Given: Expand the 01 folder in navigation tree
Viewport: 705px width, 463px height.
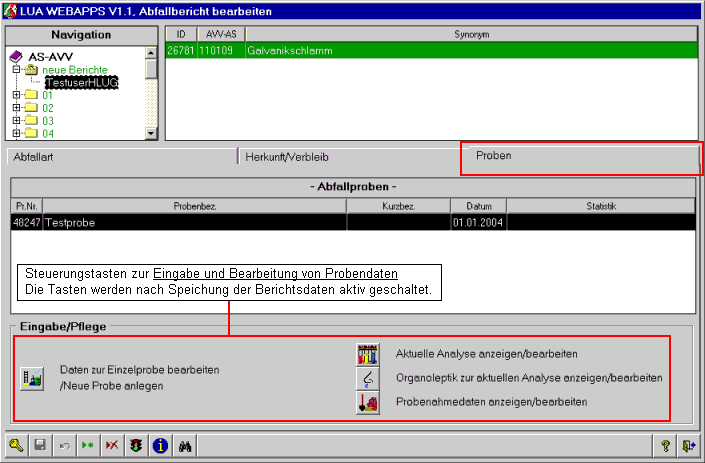Looking at the screenshot, I should pos(17,95).
